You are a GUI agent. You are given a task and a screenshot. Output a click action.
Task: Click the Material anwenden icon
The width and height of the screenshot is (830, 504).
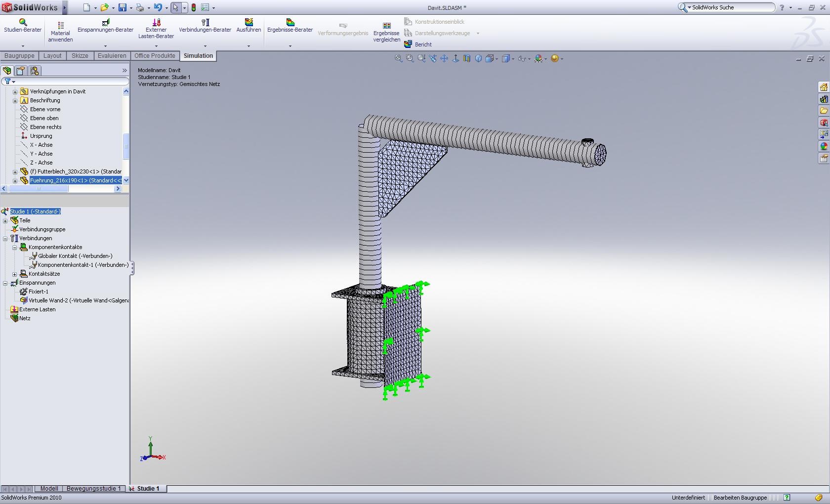coord(60,26)
